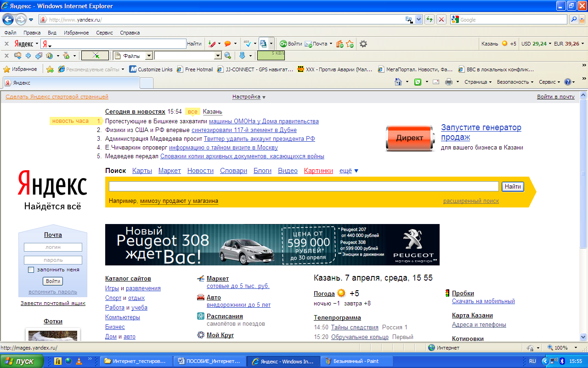This screenshot has width=588, height=368.
Task: Click the Favorites star 'Избранное' button
Action: 20,69
